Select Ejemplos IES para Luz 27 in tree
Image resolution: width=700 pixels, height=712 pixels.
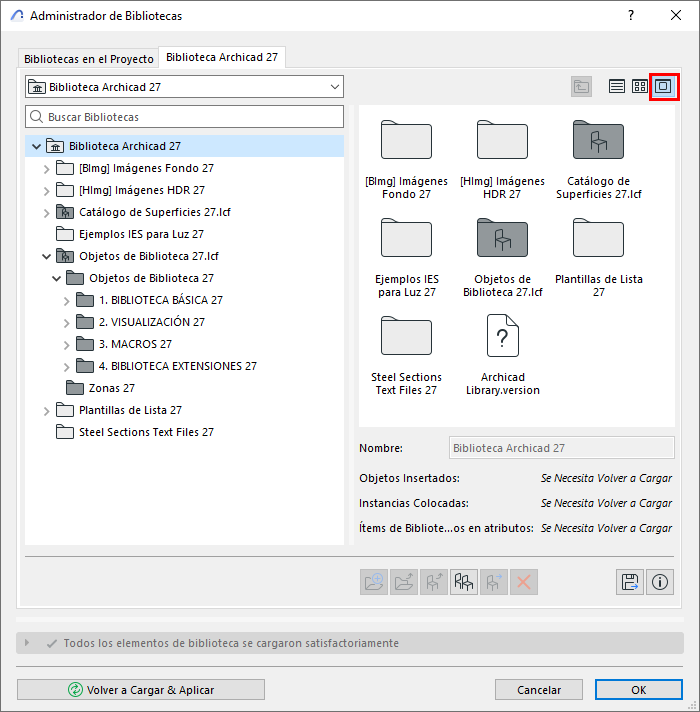(x=141, y=234)
